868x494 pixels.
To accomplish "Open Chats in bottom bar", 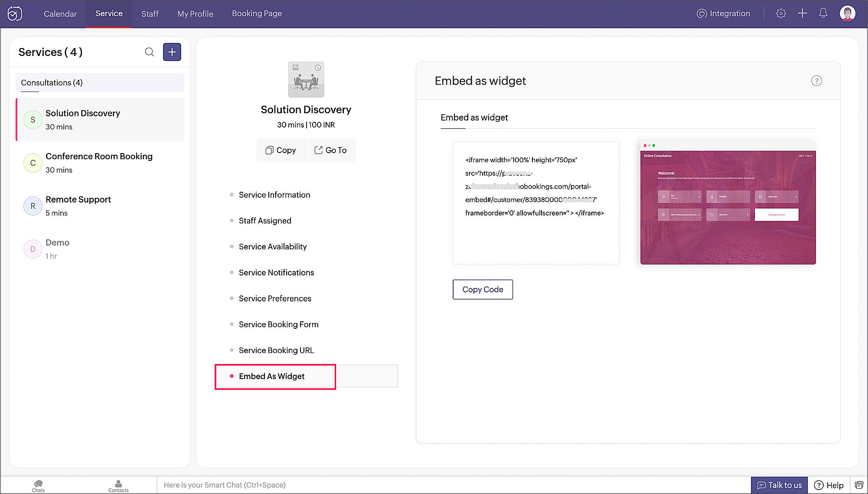I will point(38,486).
